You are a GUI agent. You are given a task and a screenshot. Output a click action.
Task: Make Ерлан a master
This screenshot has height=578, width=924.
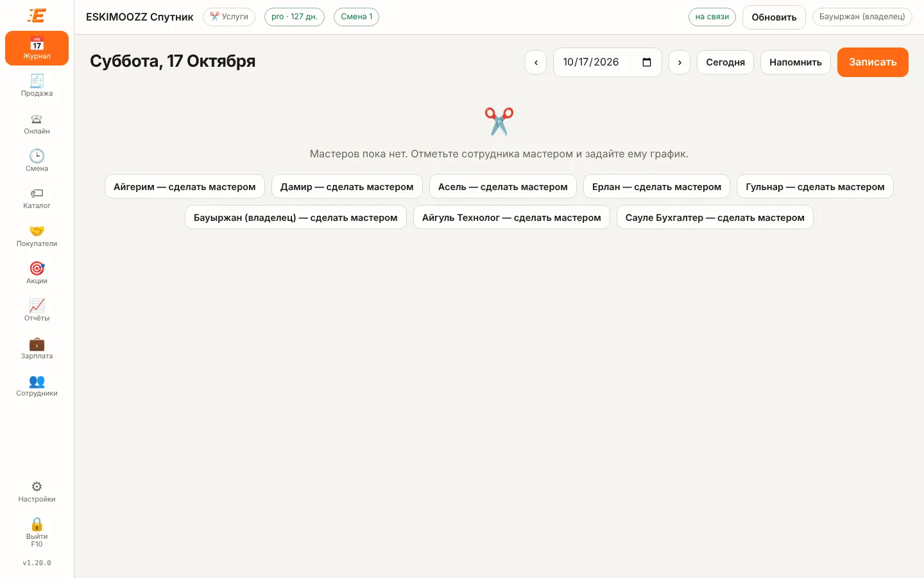tap(656, 186)
